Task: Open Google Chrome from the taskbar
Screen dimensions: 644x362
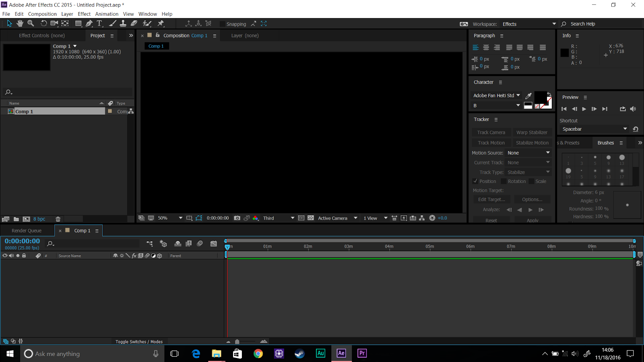Action: pos(258,353)
